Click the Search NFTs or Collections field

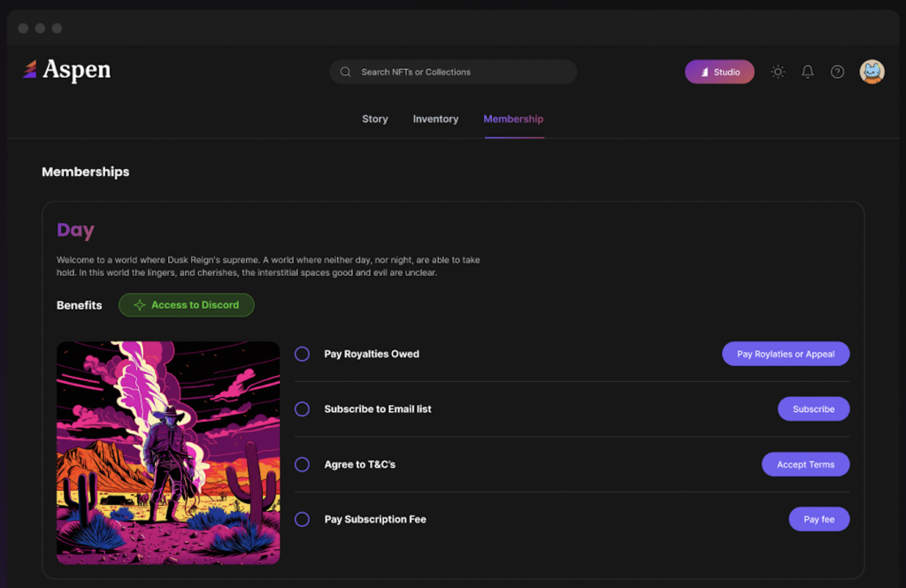point(451,72)
